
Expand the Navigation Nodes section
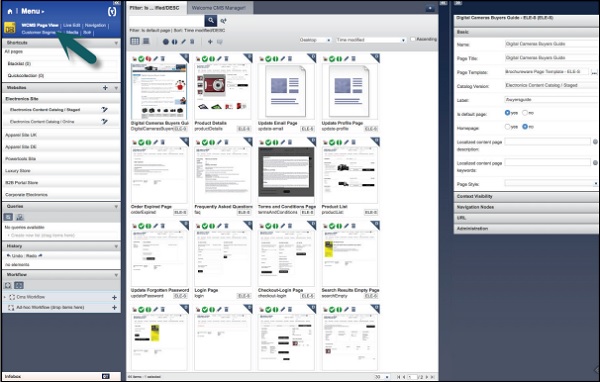click(x=527, y=207)
